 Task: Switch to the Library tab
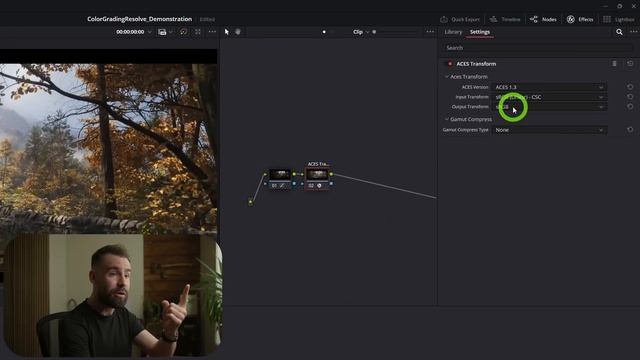[453, 32]
